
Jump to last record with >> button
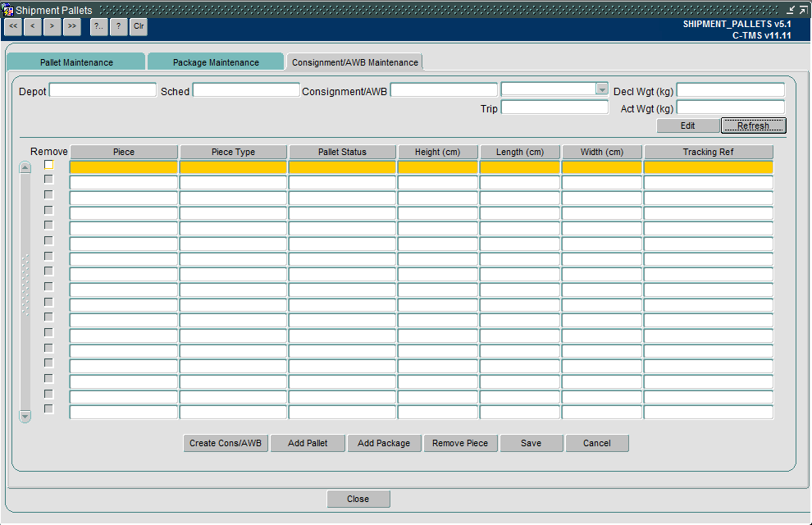tap(72, 26)
